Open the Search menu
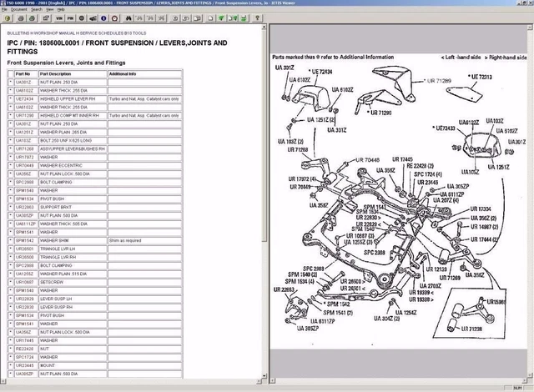The width and height of the screenshot is (534, 392). 37,9
